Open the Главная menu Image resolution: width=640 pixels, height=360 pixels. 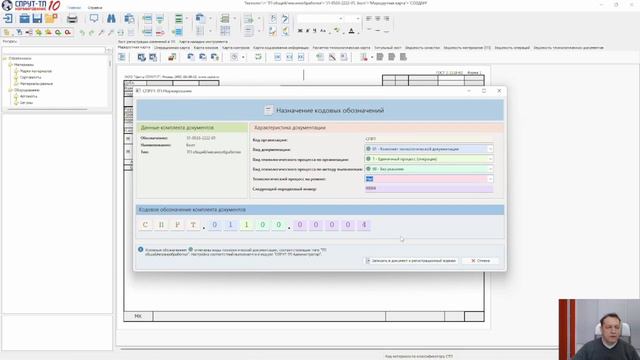tap(74, 8)
